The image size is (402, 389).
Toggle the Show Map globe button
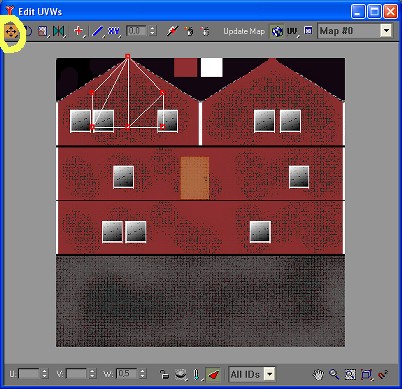tap(276, 31)
